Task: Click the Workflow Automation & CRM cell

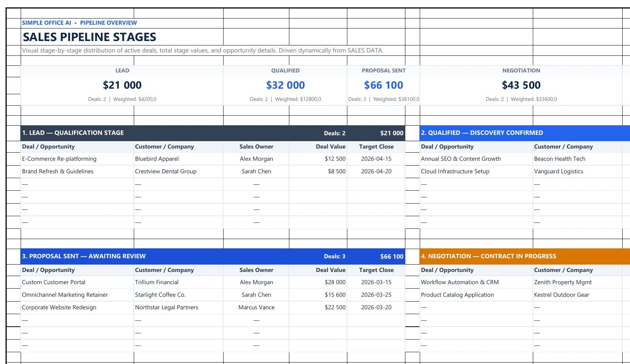Action: click(476, 282)
